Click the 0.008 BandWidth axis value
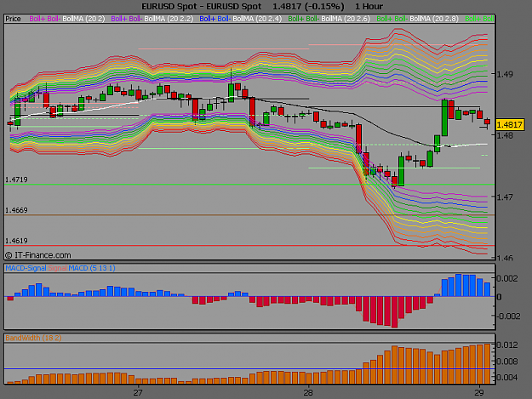This screenshot has height=399, width=532. click(507, 362)
